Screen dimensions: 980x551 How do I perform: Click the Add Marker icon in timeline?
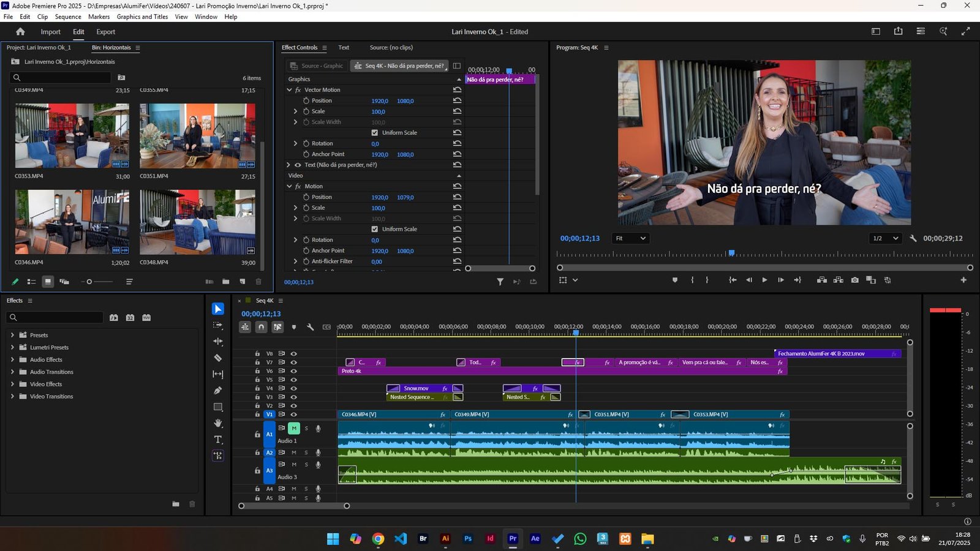click(x=294, y=327)
